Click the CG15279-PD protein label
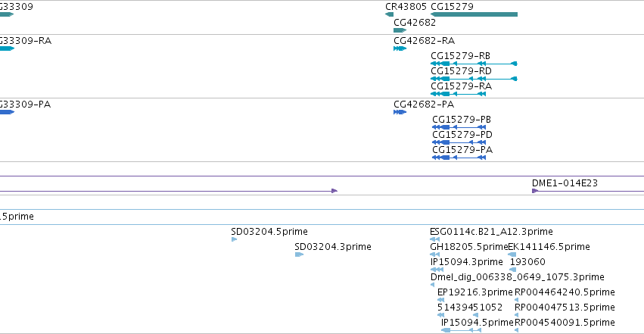The height and width of the screenshot is (334, 644). coord(462,135)
